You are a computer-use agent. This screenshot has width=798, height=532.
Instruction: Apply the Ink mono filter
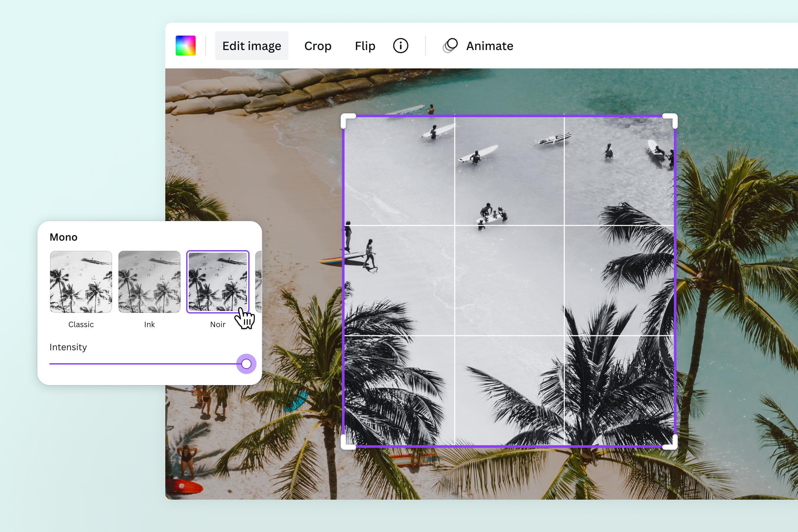coord(149,282)
